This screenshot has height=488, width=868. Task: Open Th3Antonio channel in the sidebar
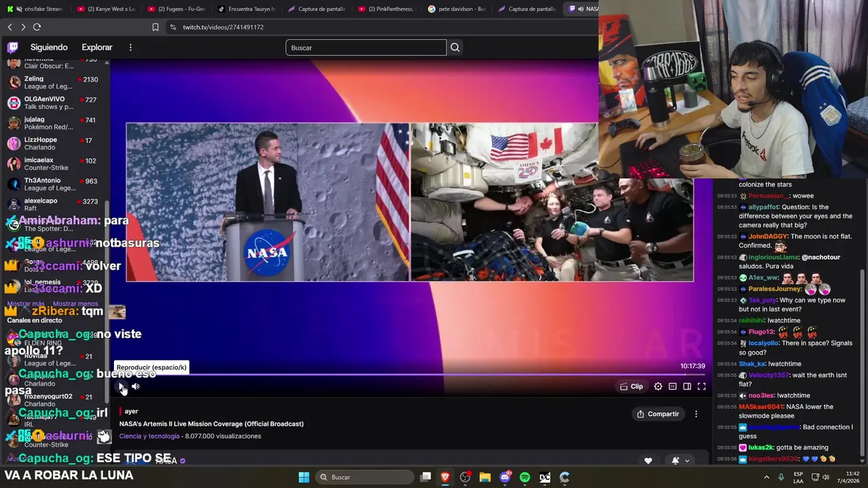coord(53,184)
